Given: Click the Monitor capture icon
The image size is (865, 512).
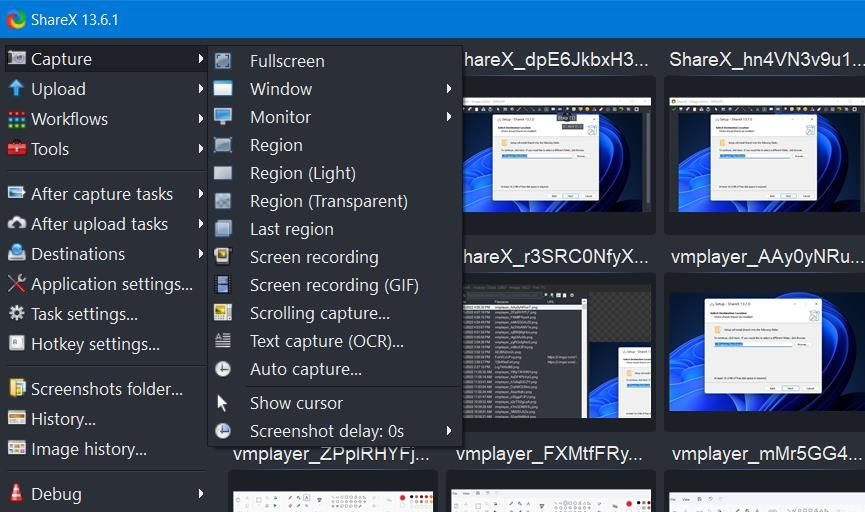Looking at the screenshot, I should coord(223,116).
